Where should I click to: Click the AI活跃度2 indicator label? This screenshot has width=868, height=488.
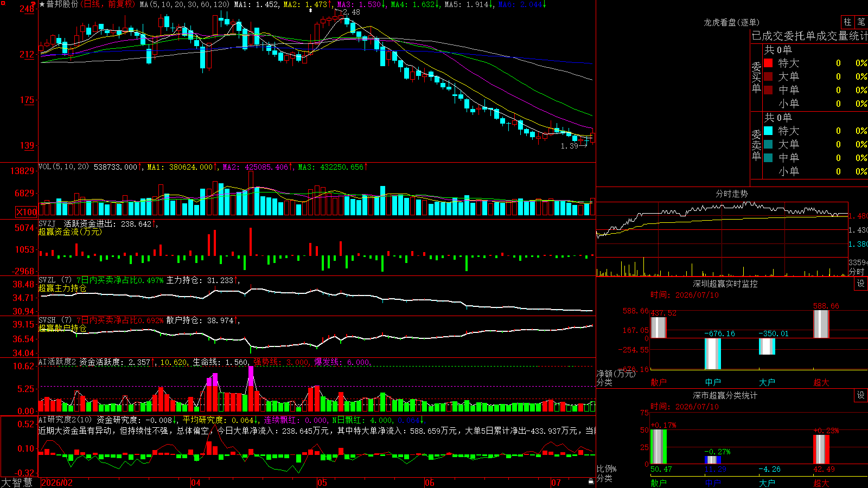point(58,362)
